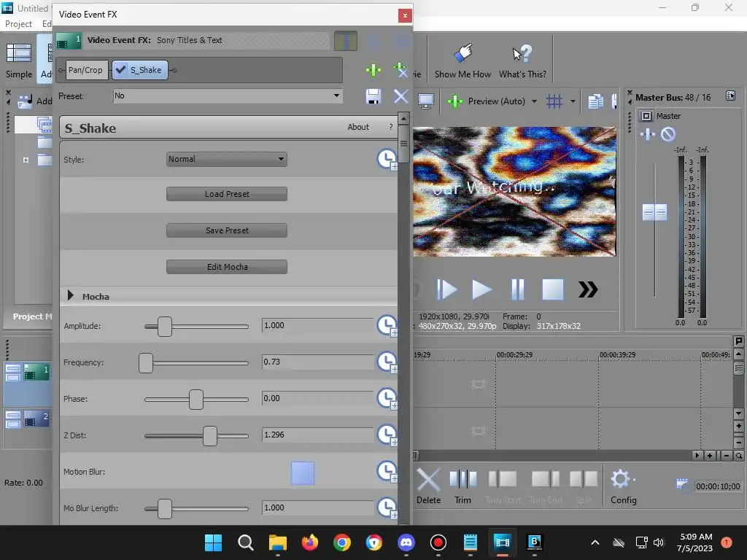Click the Play button in preview transport
The height and width of the screenshot is (560, 747).
pyautogui.click(x=481, y=289)
